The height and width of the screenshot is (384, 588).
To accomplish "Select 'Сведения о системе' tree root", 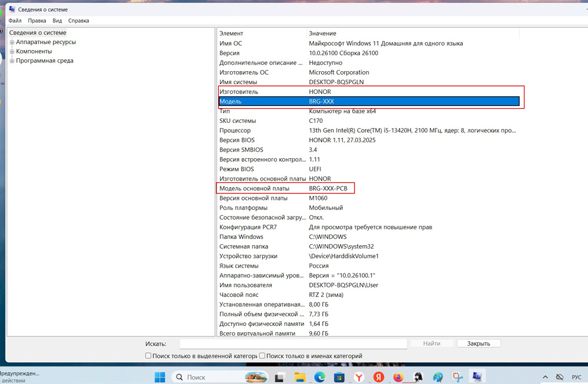I will (38, 32).
